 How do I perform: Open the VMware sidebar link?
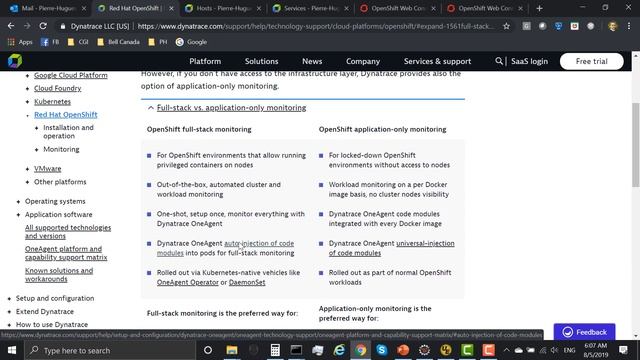[47, 169]
